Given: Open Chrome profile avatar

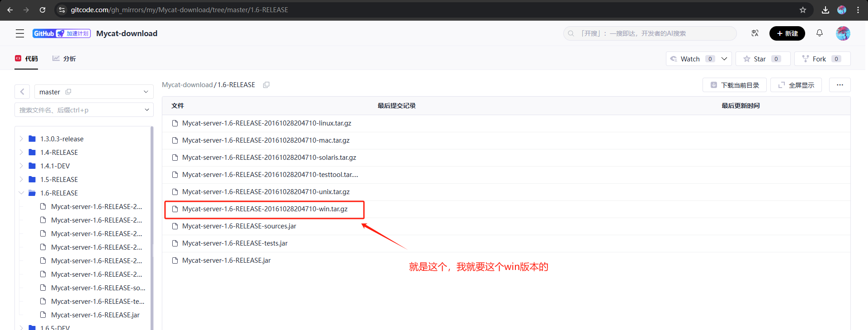Looking at the screenshot, I should (x=842, y=9).
